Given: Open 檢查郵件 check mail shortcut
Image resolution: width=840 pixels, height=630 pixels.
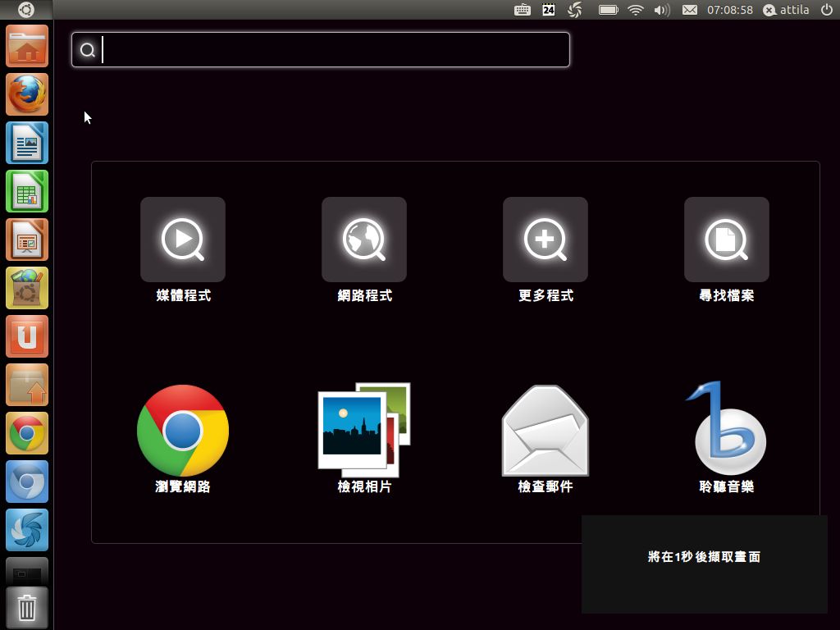Looking at the screenshot, I should pos(546,438).
